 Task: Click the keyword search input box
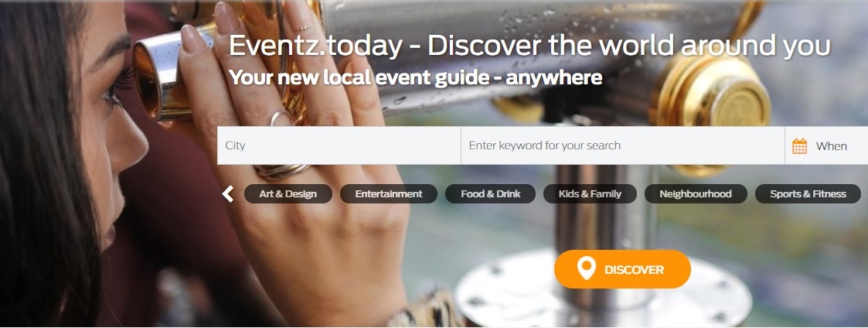click(x=623, y=145)
